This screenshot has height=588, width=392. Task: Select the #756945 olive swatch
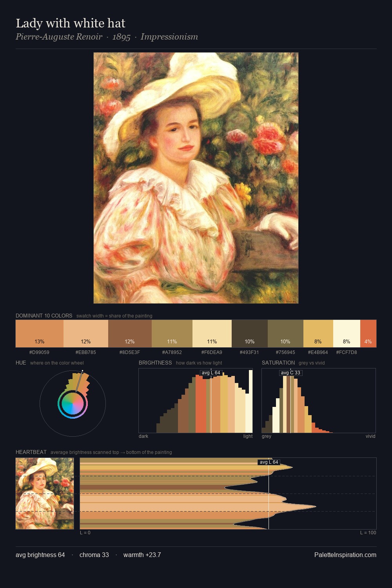(x=285, y=334)
